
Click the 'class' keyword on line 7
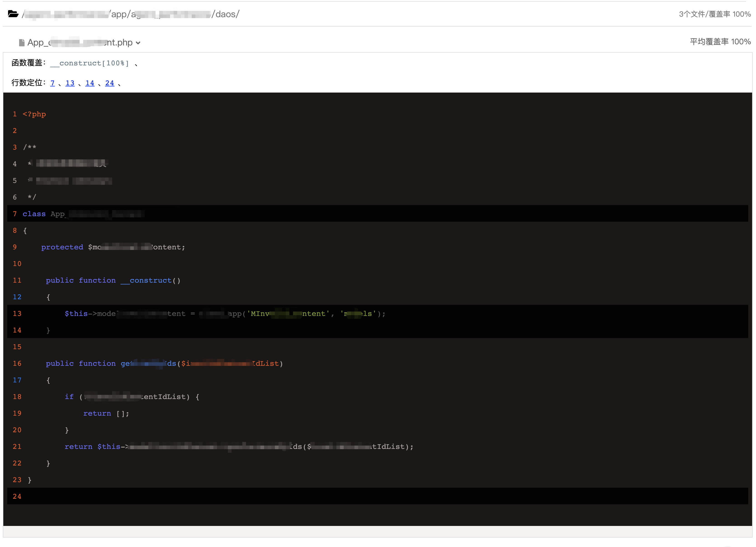tap(34, 214)
